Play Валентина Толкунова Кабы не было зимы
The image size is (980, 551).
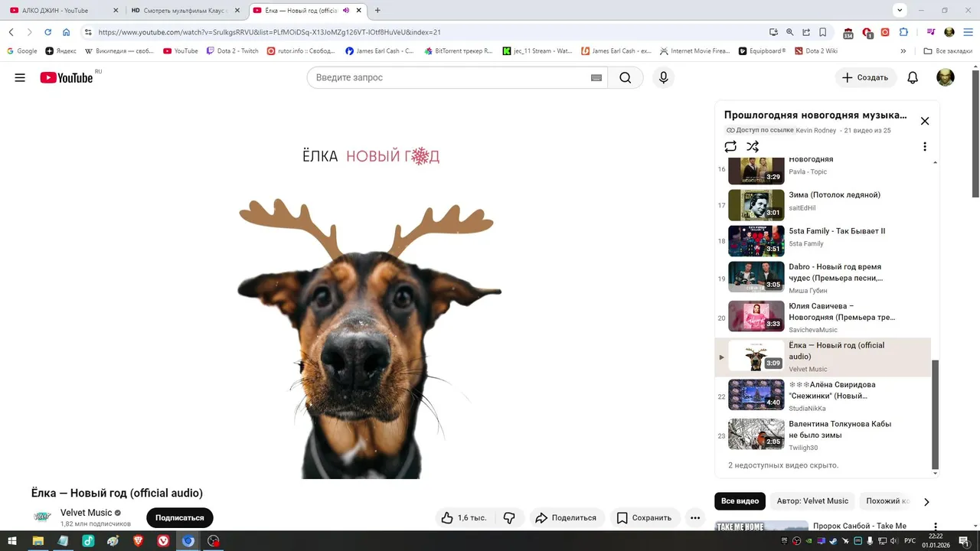tap(823, 435)
